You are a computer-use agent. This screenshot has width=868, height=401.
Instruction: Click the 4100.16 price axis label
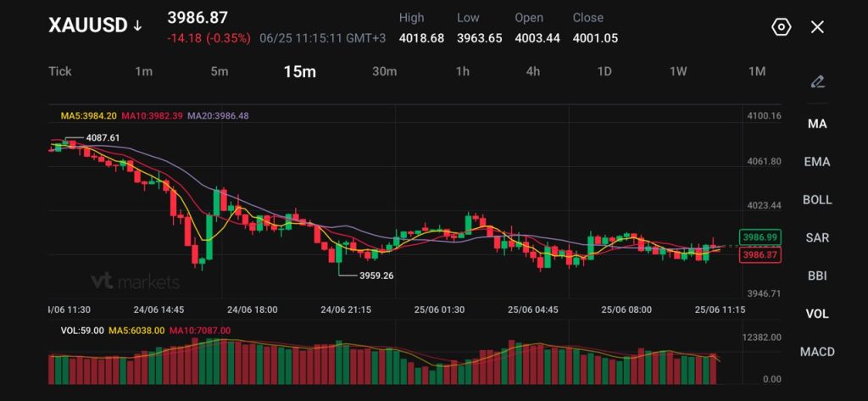pyautogui.click(x=765, y=116)
